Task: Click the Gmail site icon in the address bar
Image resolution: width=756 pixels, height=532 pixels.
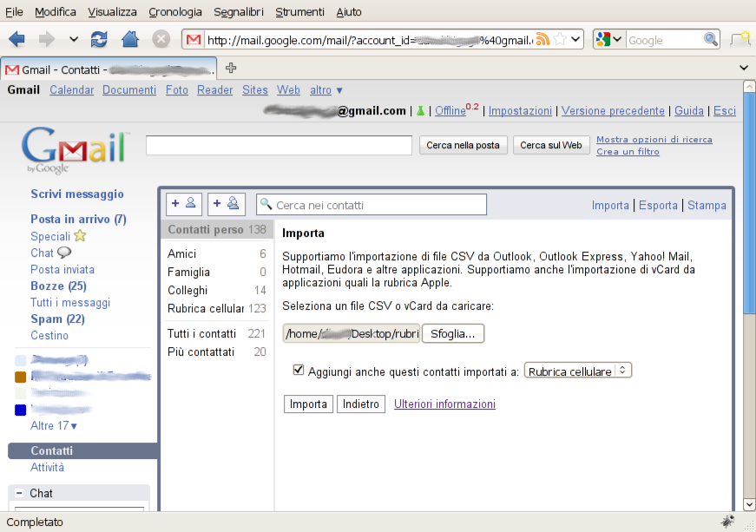Action: coord(194,40)
